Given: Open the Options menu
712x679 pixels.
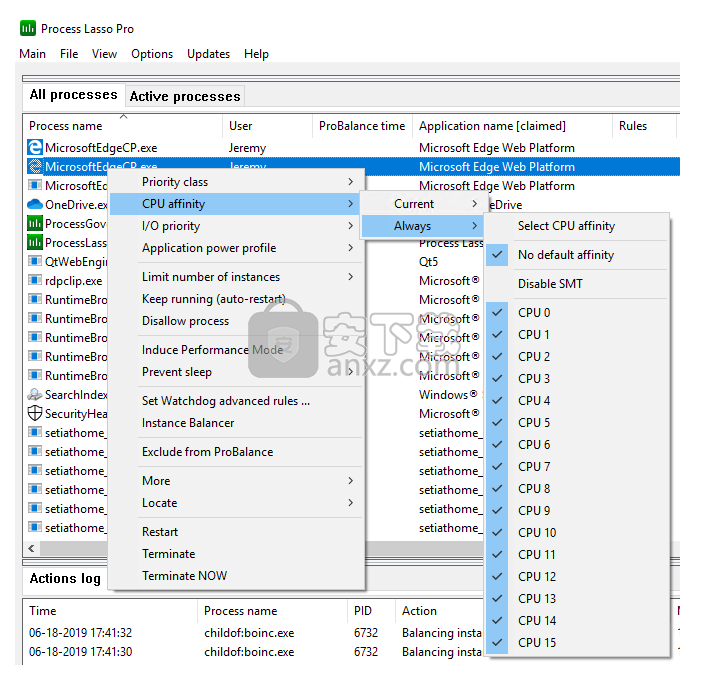Looking at the screenshot, I should [152, 54].
